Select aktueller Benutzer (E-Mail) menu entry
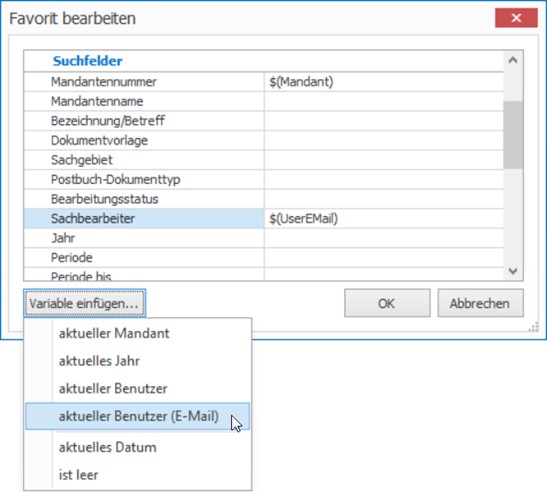The height and width of the screenshot is (492, 547). click(138, 416)
